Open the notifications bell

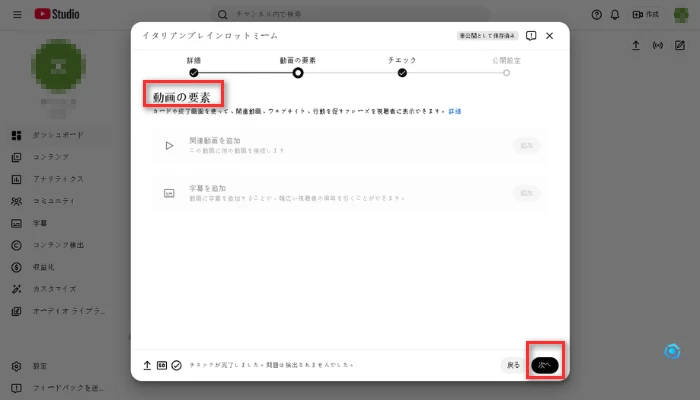tap(615, 15)
